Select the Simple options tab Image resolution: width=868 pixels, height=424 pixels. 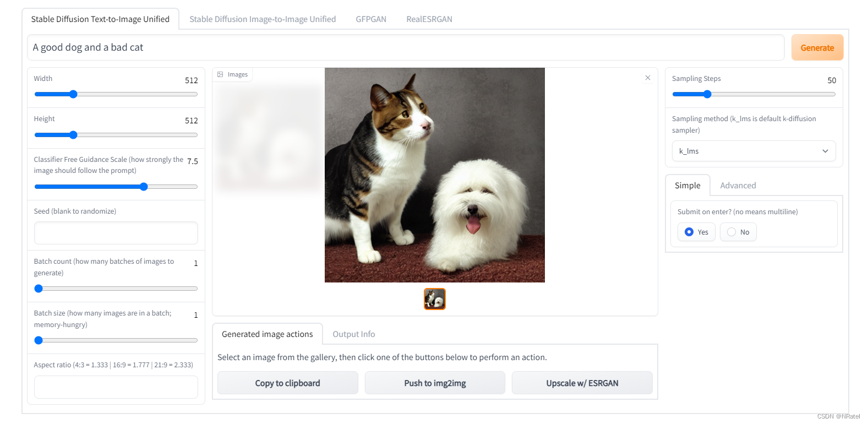687,186
